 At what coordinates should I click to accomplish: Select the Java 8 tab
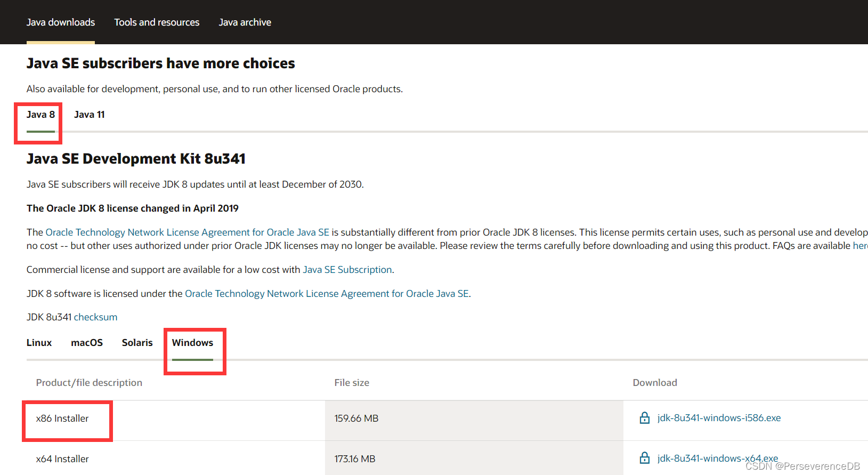point(40,115)
